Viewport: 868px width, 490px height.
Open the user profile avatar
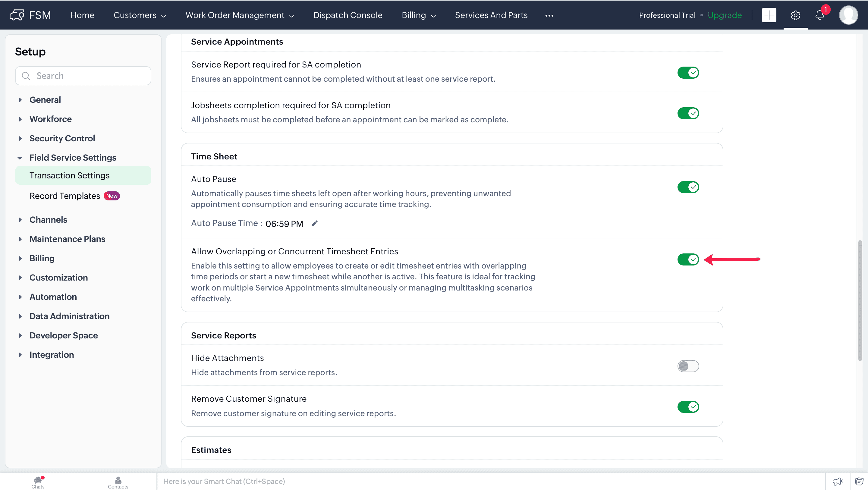(848, 15)
